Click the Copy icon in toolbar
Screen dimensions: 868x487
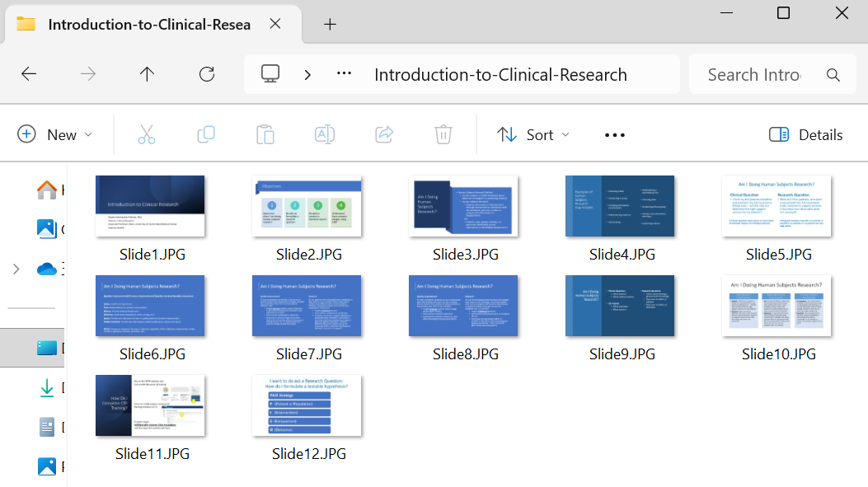(206, 134)
